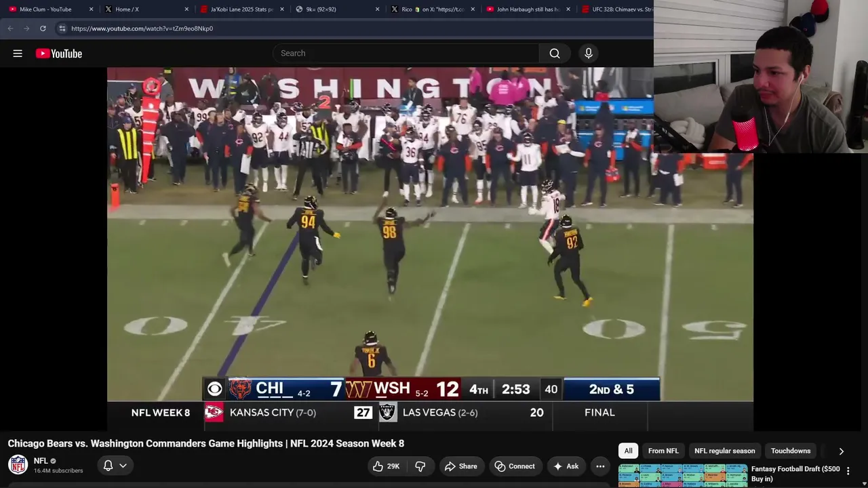Select the From NFL filter chip
Viewport: 868px width, 488px height.
click(x=663, y=451)
